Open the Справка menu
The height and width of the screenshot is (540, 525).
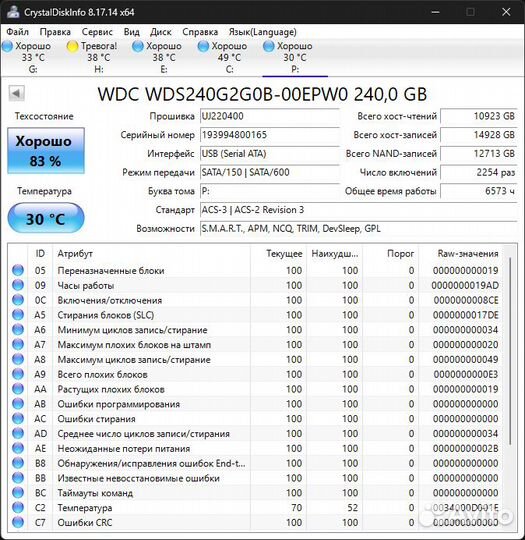click(x=200, y=32)
